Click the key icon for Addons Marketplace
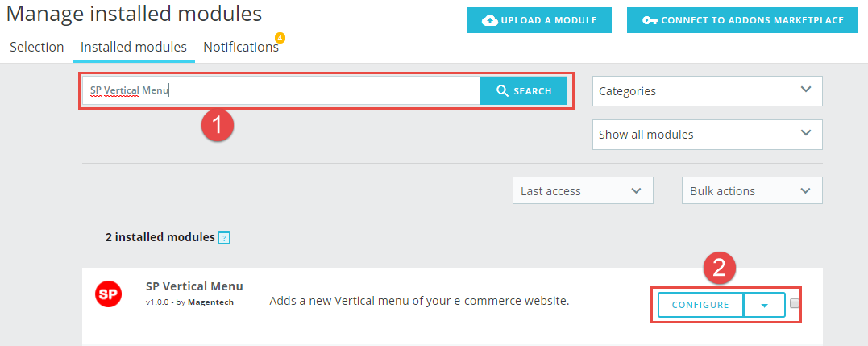Image resolution: width=868 pixels, height=346 pixels. coord(650,20)
